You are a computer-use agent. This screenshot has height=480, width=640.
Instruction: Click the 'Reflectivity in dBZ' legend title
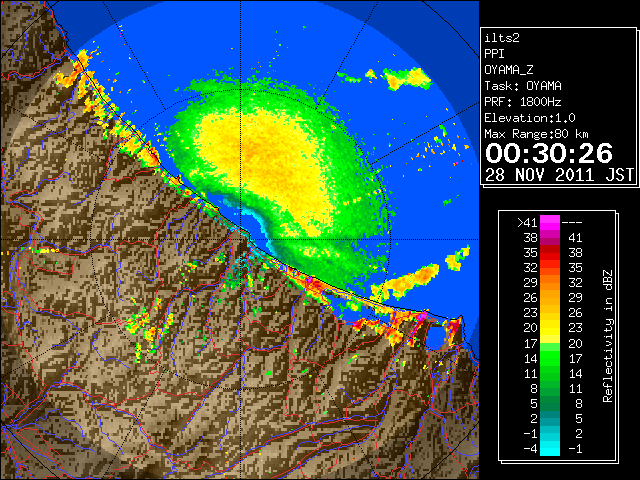(x=608, y=336)
